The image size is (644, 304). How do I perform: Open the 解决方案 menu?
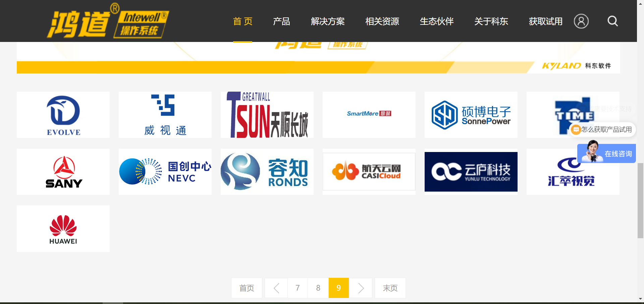point(328,21)
